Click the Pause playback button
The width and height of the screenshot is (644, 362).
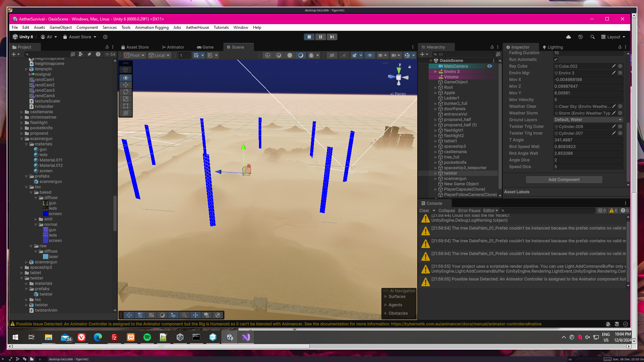pos(320,37)
